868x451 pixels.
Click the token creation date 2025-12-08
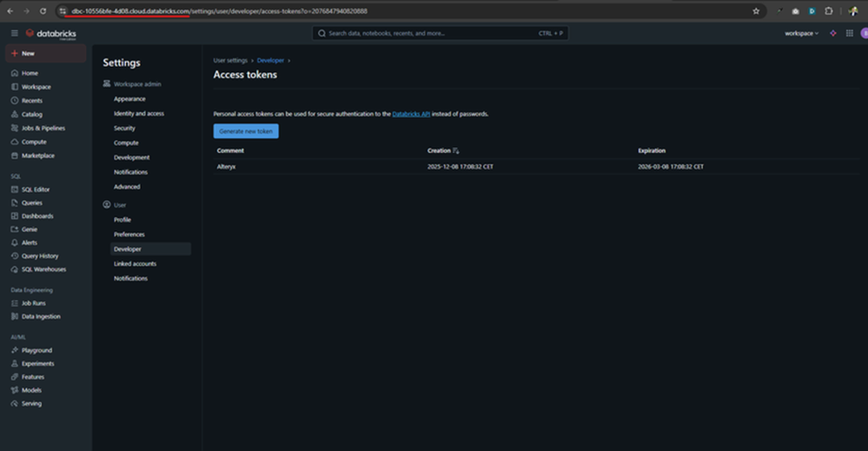(460, 167)
